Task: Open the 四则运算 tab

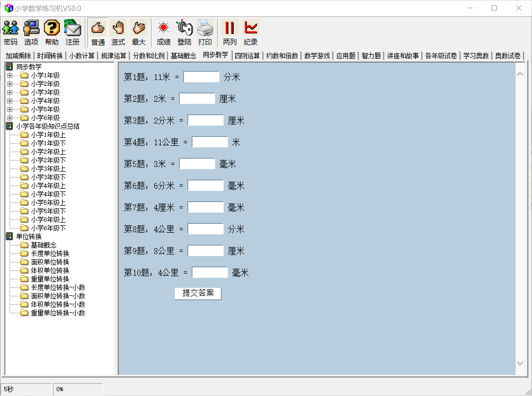Action: tap(247, 56)
